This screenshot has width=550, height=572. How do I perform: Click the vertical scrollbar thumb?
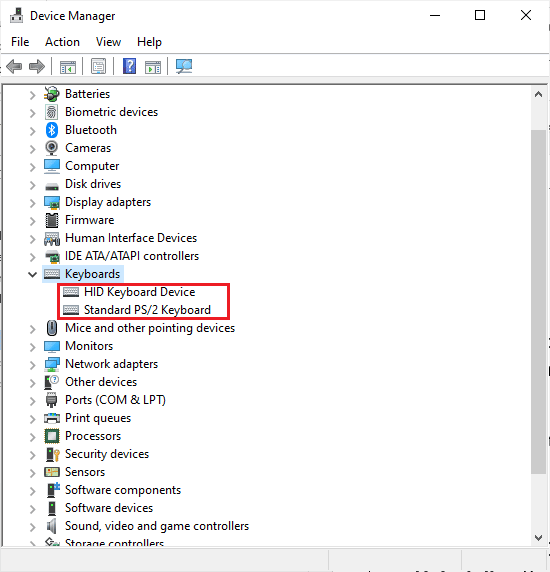click(538, 302)
